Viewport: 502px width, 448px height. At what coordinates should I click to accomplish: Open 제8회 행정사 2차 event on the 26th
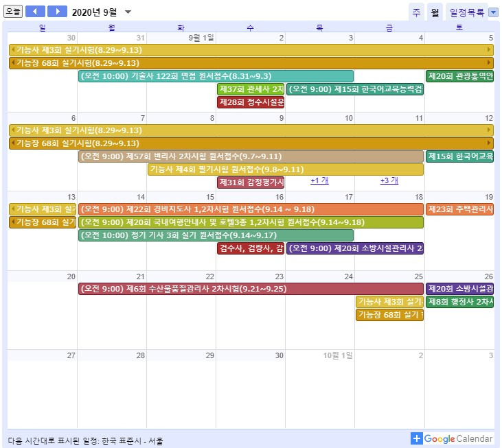[x=459, y=302]
